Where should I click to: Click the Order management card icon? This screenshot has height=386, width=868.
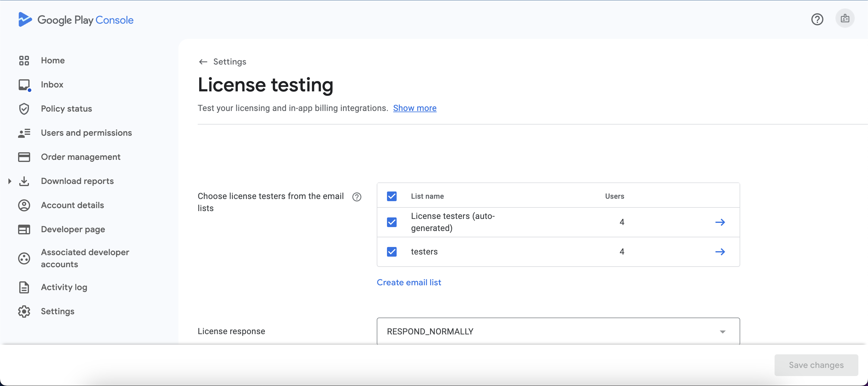[x=24, y=157]
